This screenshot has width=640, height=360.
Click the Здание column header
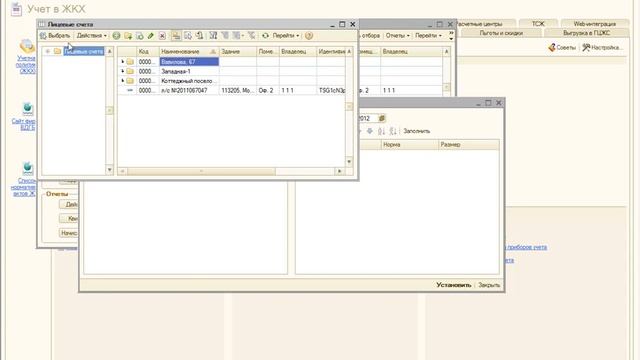pos(238,51)
